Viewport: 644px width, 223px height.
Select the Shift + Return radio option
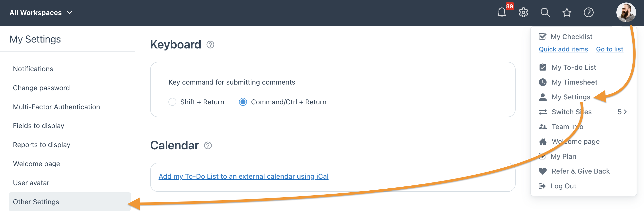click(172, 102)
